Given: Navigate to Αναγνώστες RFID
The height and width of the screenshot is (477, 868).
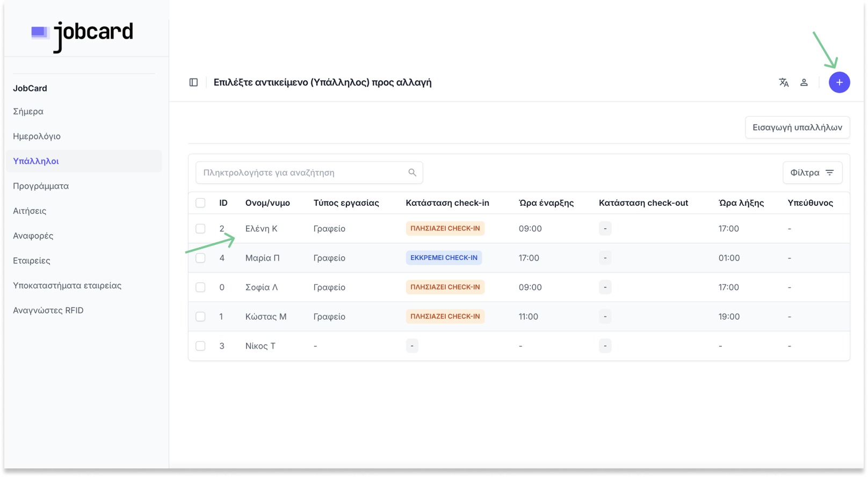Looking at the screenshot, I should (x=48, y=310).
